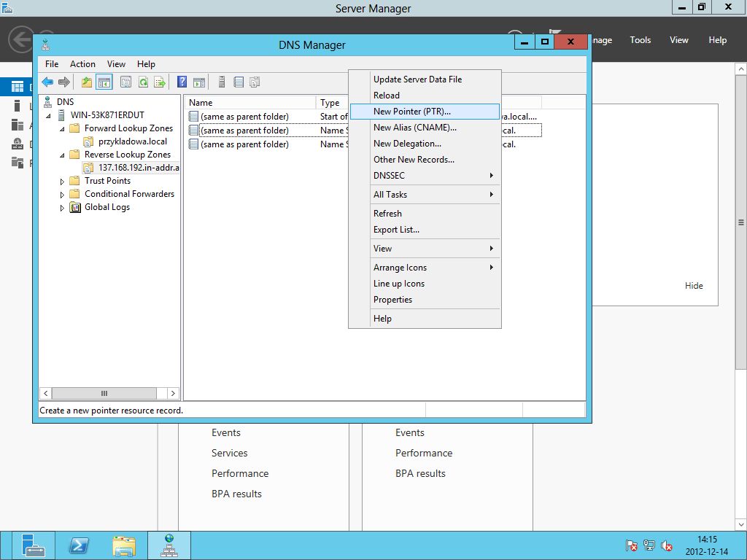Select Update Server Data File entry
The image size is (747, 560).
[425, 79]
